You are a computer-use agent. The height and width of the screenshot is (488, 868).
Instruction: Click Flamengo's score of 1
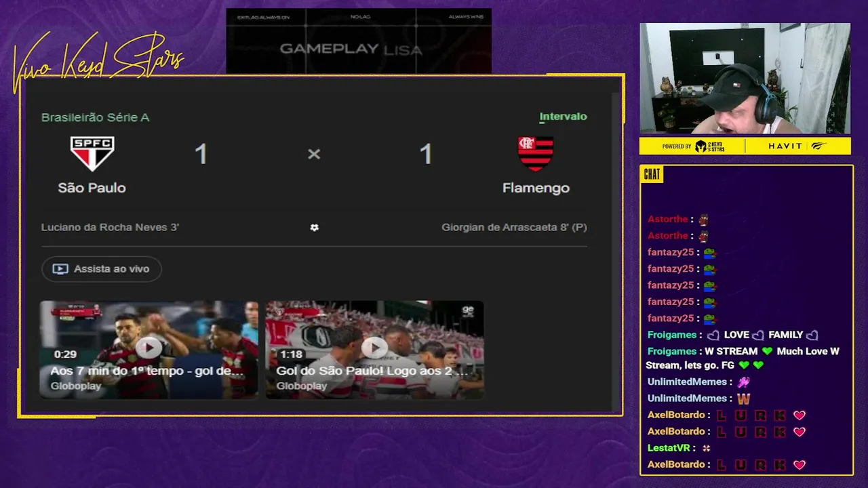[x=426, y=155]
